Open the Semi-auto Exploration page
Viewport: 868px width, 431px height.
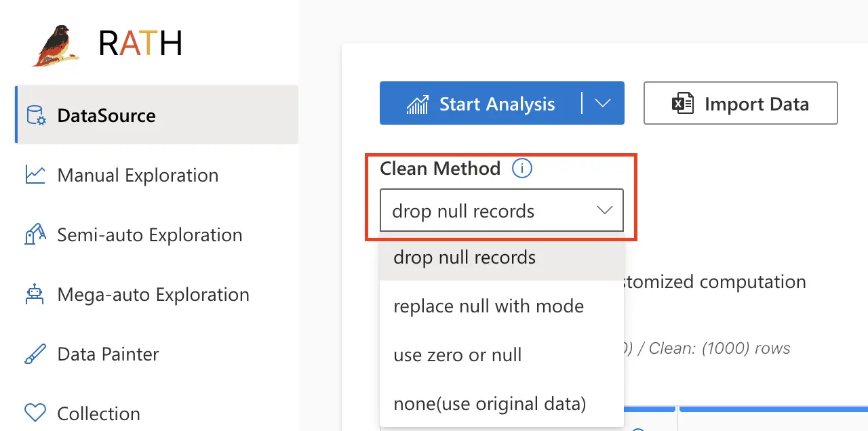pos(149,234)
